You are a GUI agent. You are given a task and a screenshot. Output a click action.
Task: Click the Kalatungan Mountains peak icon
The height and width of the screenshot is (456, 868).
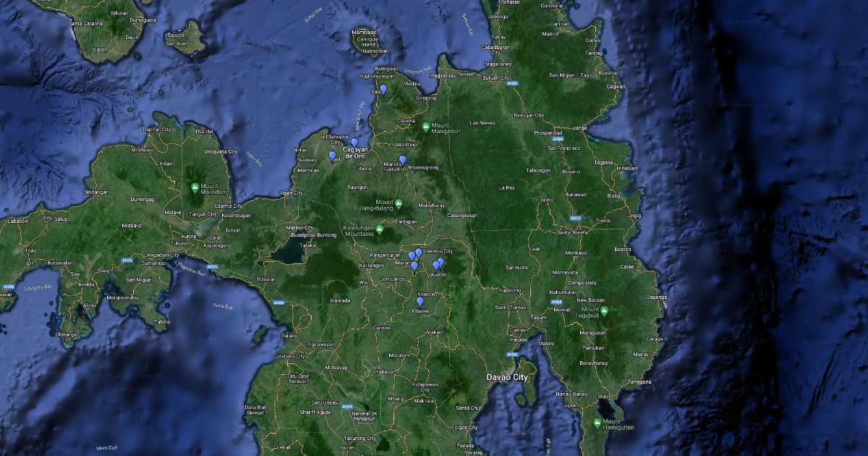click(379, 229)
